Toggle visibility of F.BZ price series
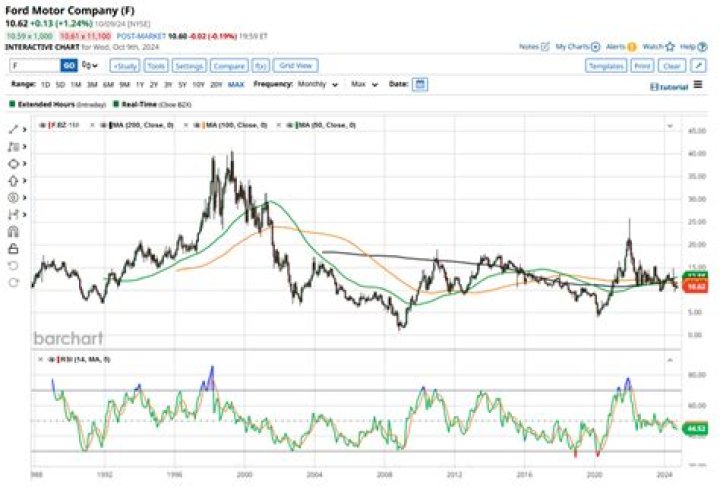The width and height of the screenshot is (720, 489). 43,125
